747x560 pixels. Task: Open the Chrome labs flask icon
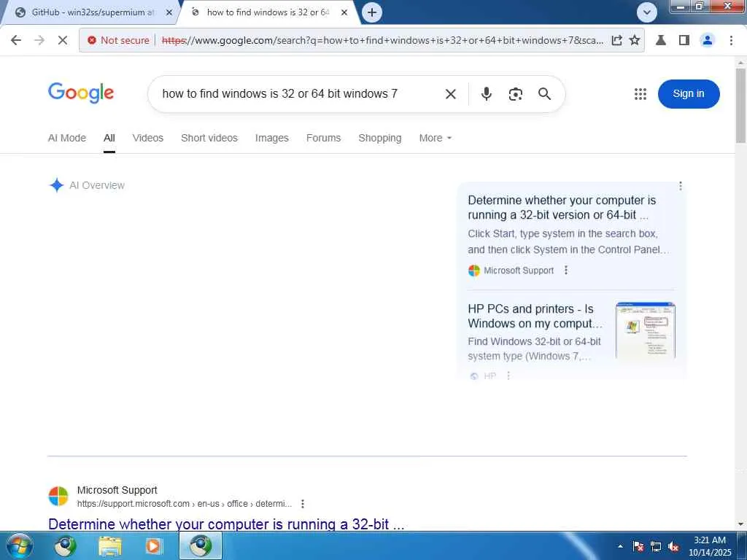[x=661, y=41]
